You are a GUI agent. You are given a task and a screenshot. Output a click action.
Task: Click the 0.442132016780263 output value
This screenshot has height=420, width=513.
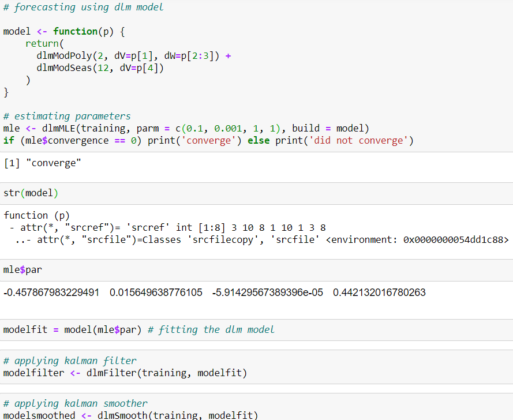[x=379, y=292]
